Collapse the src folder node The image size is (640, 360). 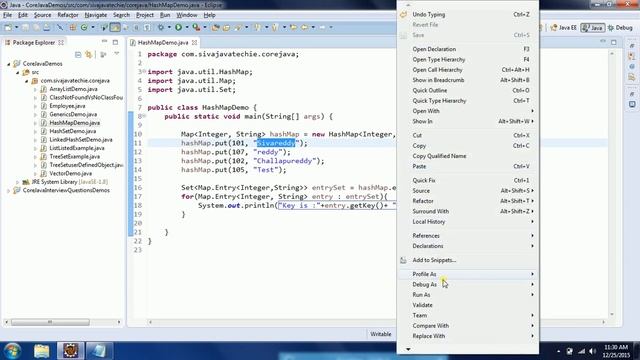coord(18,72)
